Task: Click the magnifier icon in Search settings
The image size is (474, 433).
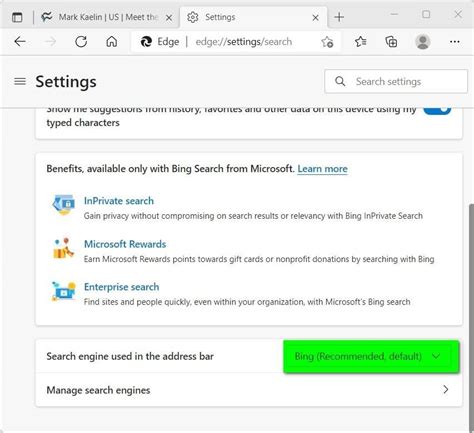Action: click(x=340, y=81)
